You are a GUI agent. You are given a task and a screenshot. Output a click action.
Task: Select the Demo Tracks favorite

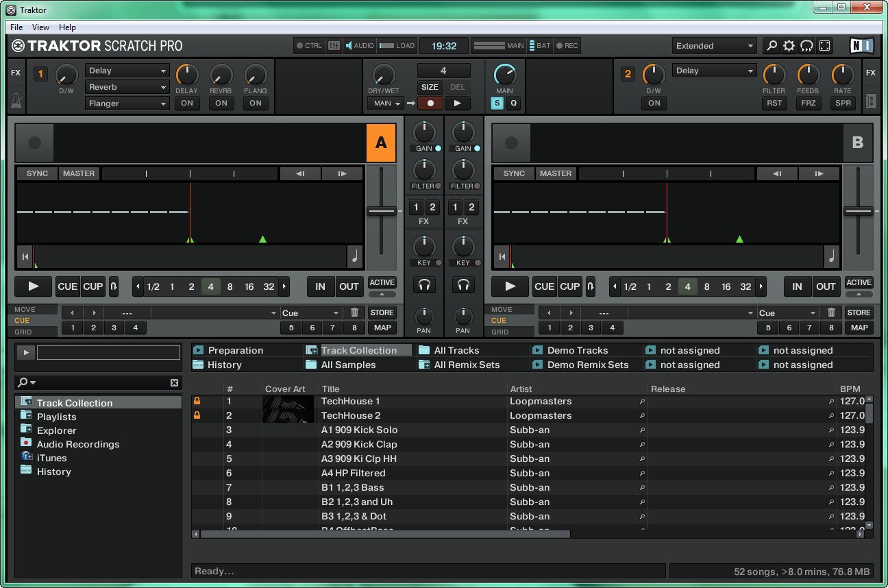click(x=578, y=350)
